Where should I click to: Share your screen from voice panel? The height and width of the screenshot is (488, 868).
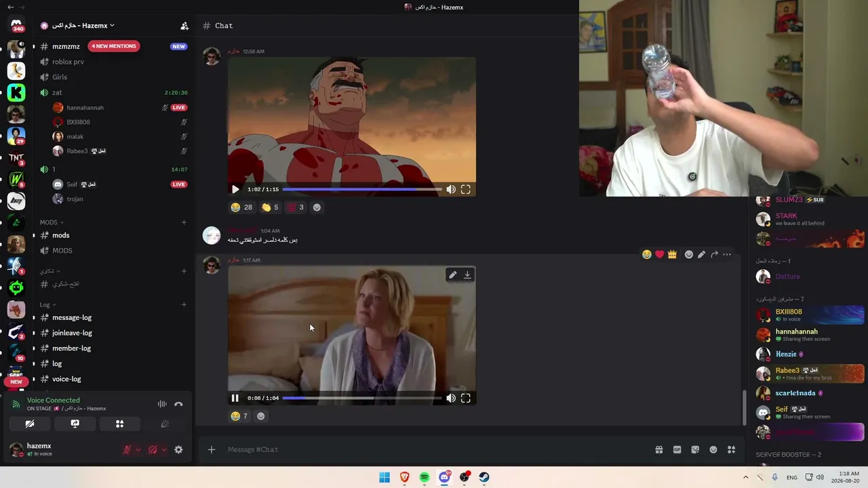(x=75, y=424)
